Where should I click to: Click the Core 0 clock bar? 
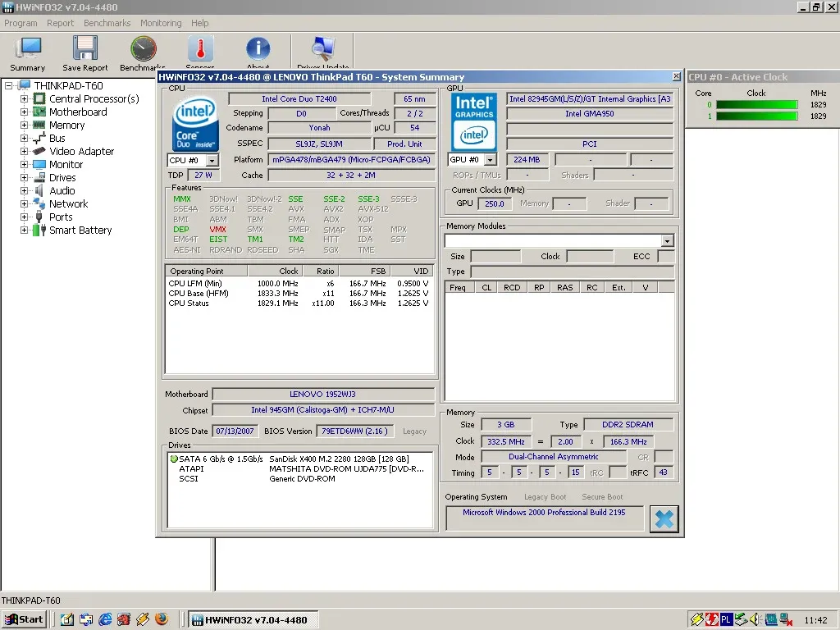point(757,105)
